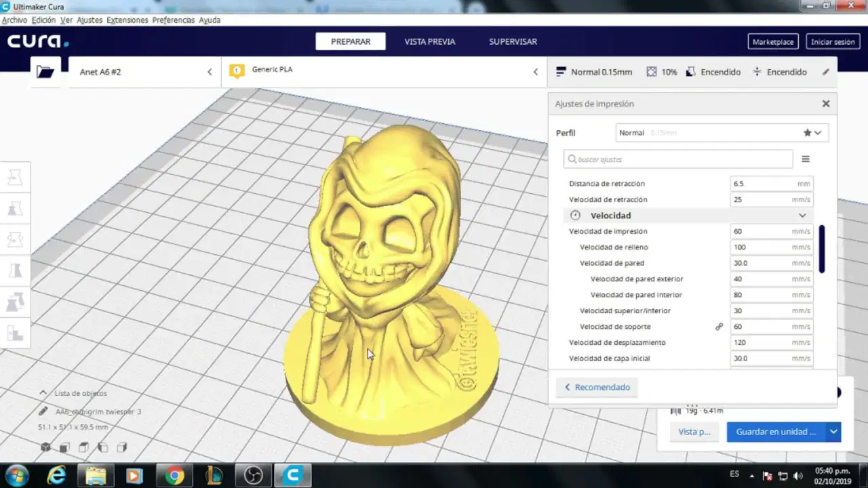Open the Preferencias menu
Image resolution: width=868 pixels, height=488 pixels.
173,20
